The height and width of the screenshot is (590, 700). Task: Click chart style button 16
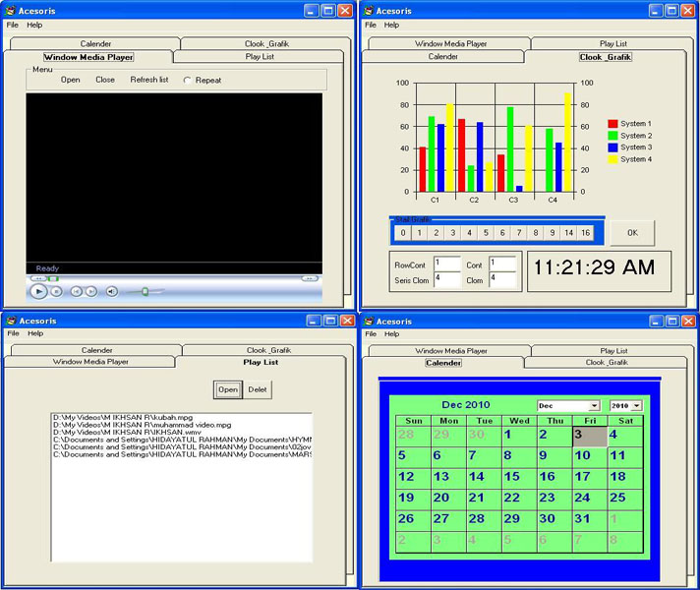click(585, 233)
